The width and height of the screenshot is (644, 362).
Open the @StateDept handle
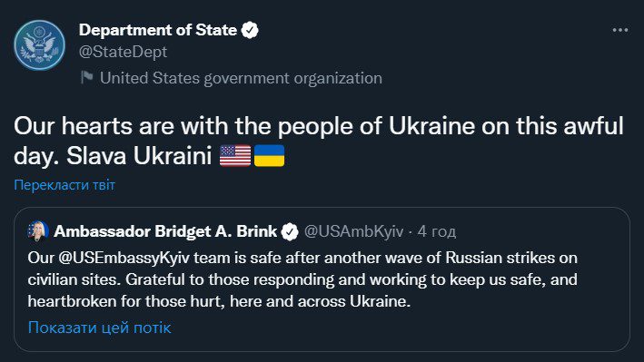pyautogui.click(x=123, y=52)
